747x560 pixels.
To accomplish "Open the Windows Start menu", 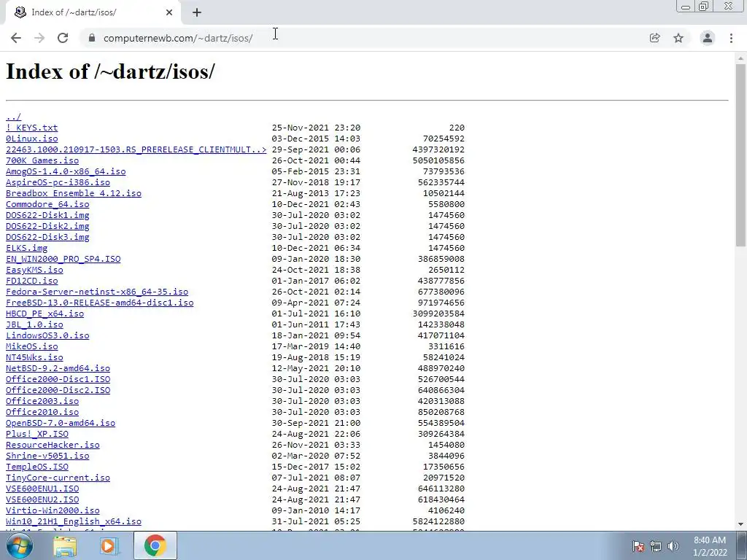I will click(20, 545).
